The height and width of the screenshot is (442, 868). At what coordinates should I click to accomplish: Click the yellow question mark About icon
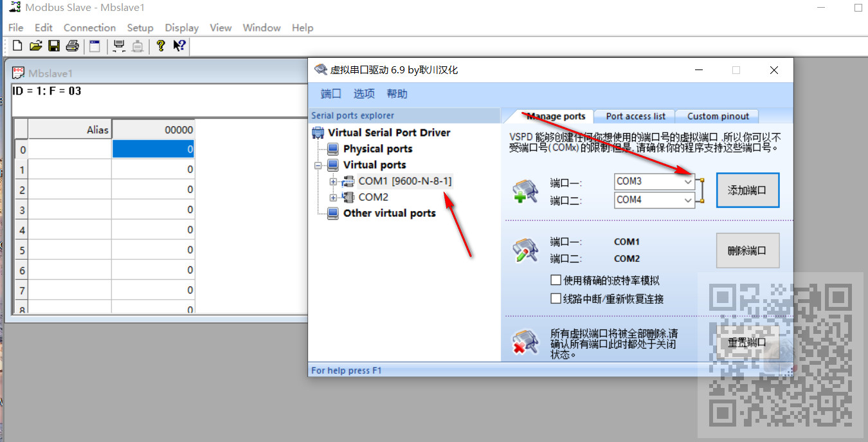(161, 46)
